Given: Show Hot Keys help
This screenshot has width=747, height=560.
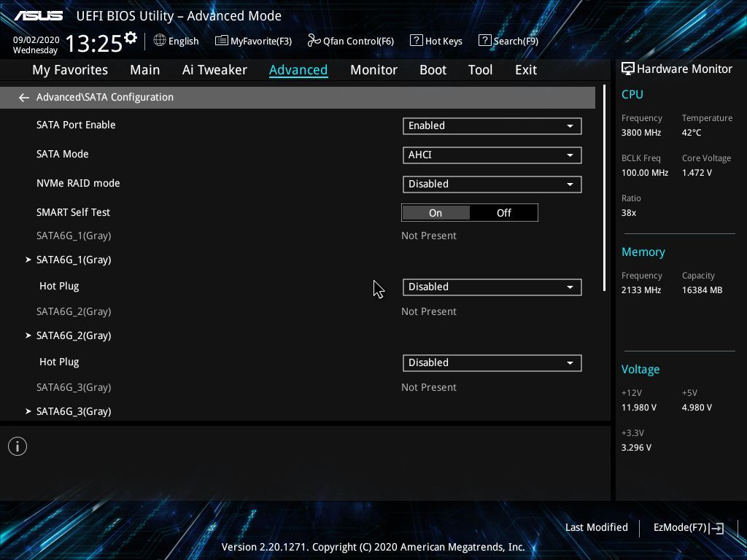Looking at the screenshot, I should coord(436,41).
